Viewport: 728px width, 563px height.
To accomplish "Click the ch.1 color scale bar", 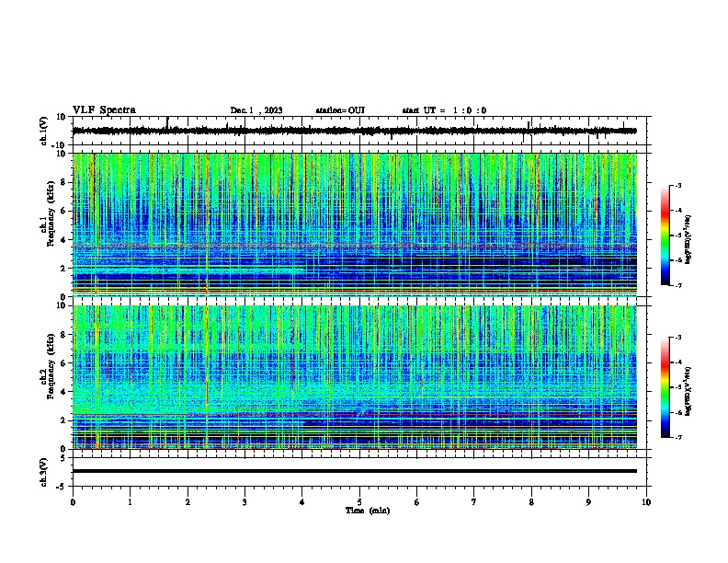I will (x=665, y=236).
